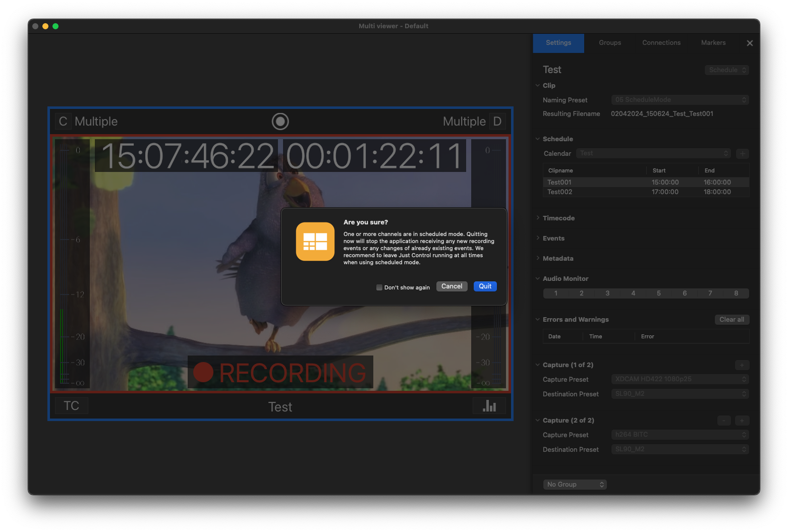This screenshot has width=788, height=532.
Task: Switch to the Settings tab
Action: [x=558, y=43]
